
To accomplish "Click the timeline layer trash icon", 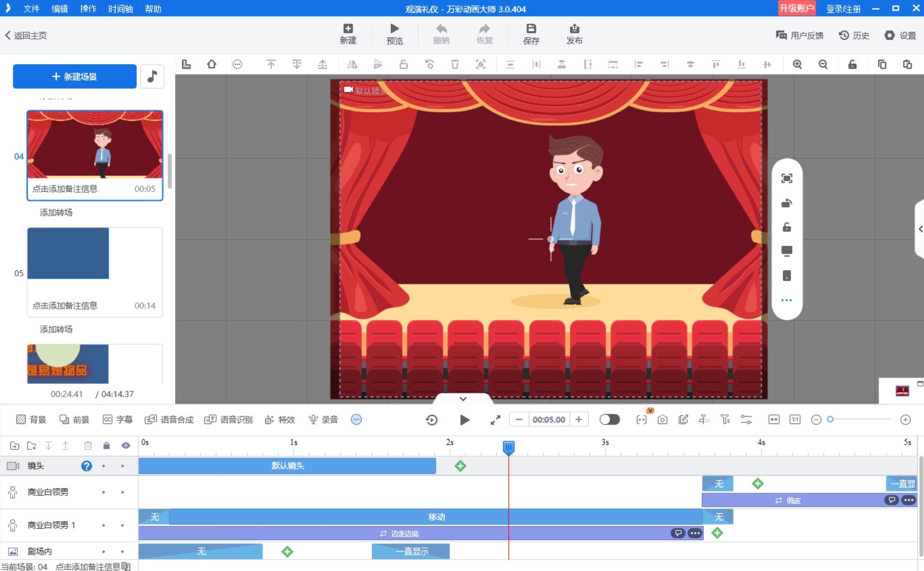I will tap(88, 446).
